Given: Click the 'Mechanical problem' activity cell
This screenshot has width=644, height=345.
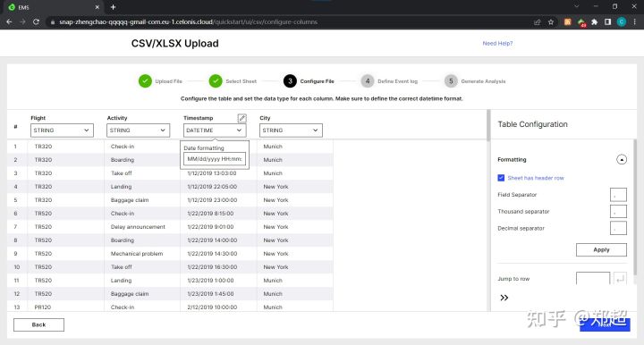Looking at the screenshot, I should click(137, 254).
